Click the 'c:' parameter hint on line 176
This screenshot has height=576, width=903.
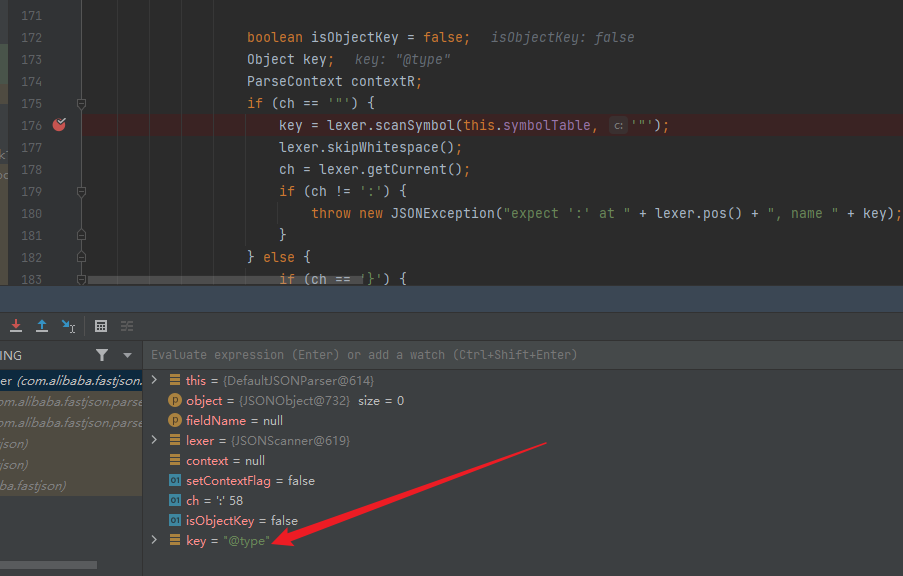click(618, 126)
